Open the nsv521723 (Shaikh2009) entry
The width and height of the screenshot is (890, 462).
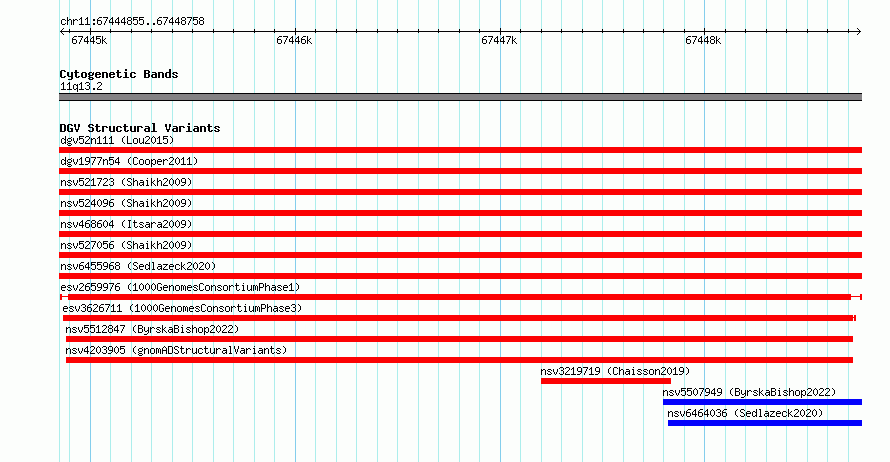tap(126, 182)
